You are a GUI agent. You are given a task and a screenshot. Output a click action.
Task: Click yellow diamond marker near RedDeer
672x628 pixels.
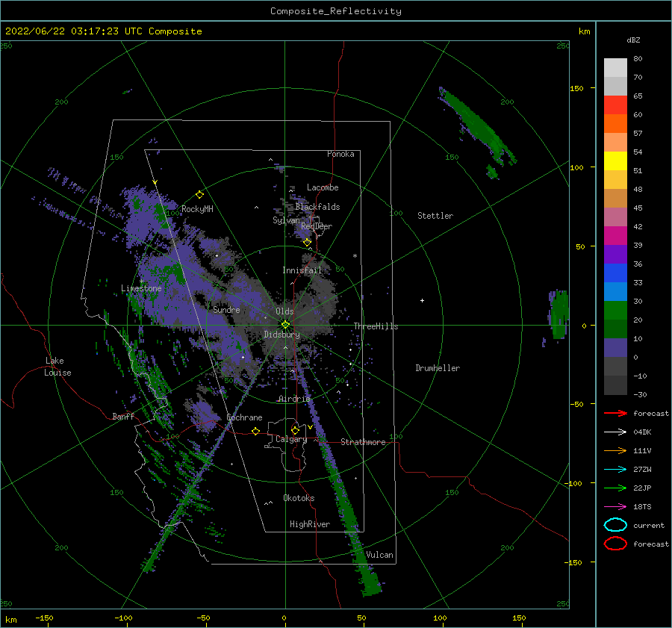point(307,243)
